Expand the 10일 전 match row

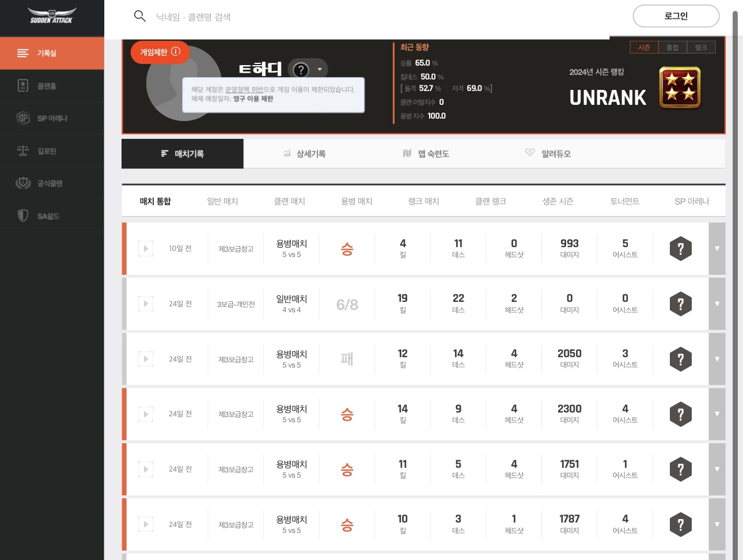point(717,249)
